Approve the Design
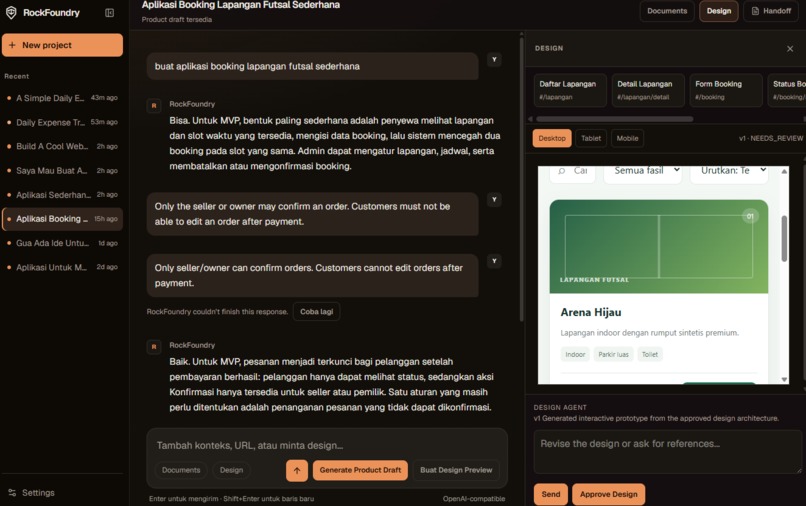Screen dimensions: 806x506 point(609,494)
